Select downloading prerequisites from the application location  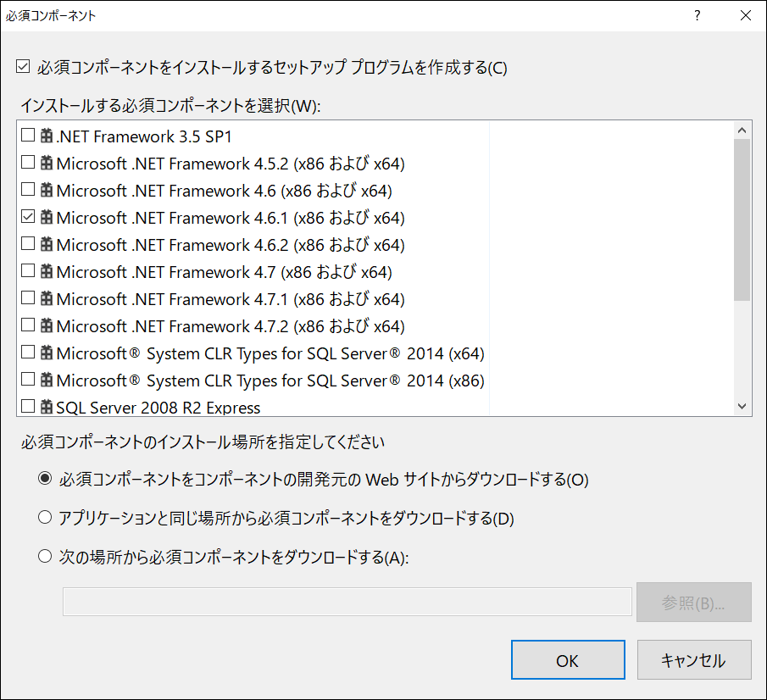(44, 516)
